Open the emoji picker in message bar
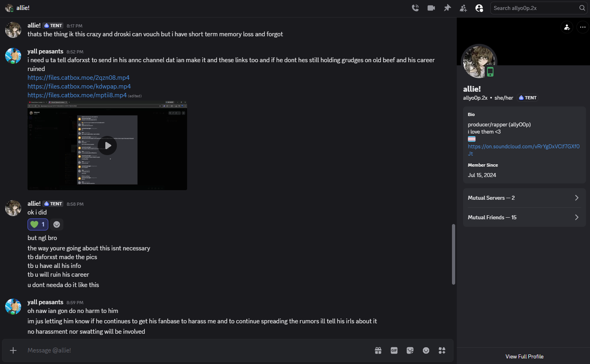590x364 pixels. tap(426, 350)
